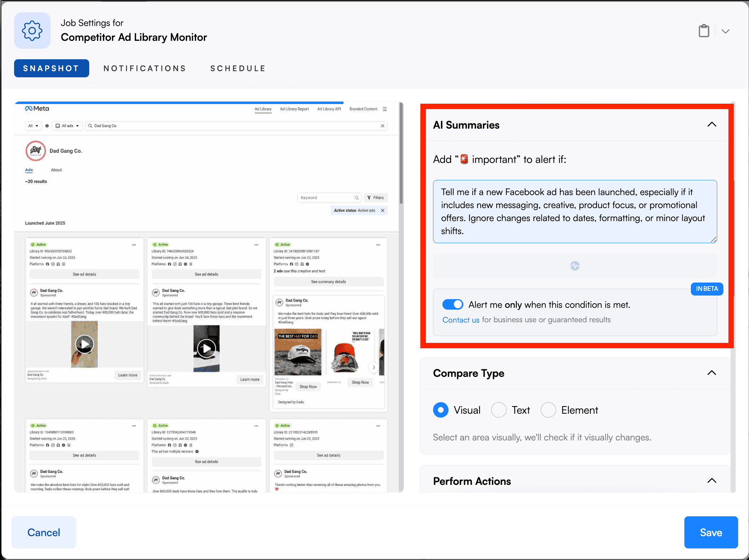Screen dimensions: 749x560
Task: Click See summary details button
Action: (329, 281)
